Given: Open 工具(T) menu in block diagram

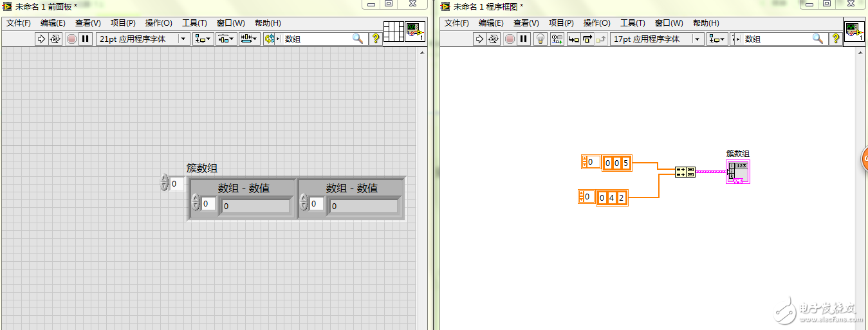Looking at the screenshot, I should (x=633, y=23).
